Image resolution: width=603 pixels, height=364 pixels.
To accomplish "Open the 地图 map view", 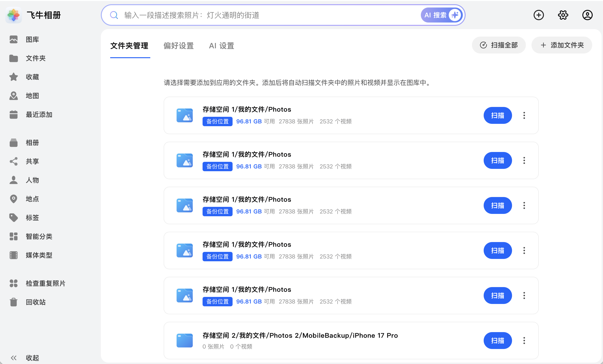I will 32,95.
